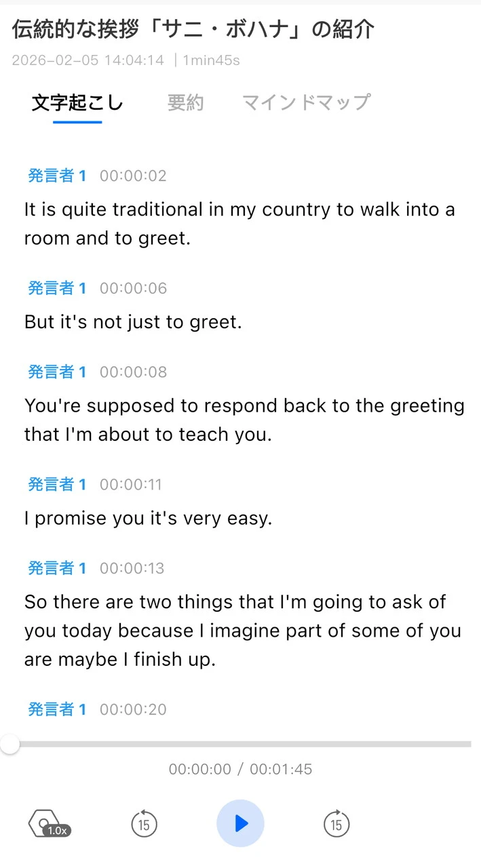Open the マインドマップ tab

(x=306, y=102)
